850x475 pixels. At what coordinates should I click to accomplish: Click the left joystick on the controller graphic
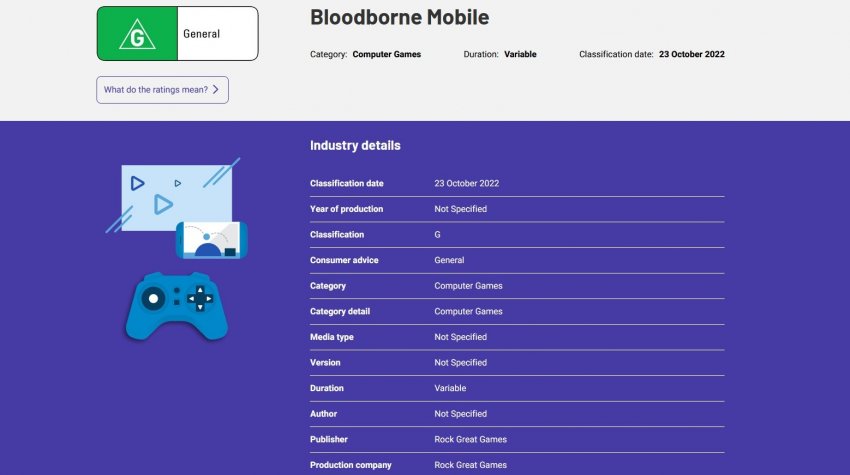[x=153, y=297]
